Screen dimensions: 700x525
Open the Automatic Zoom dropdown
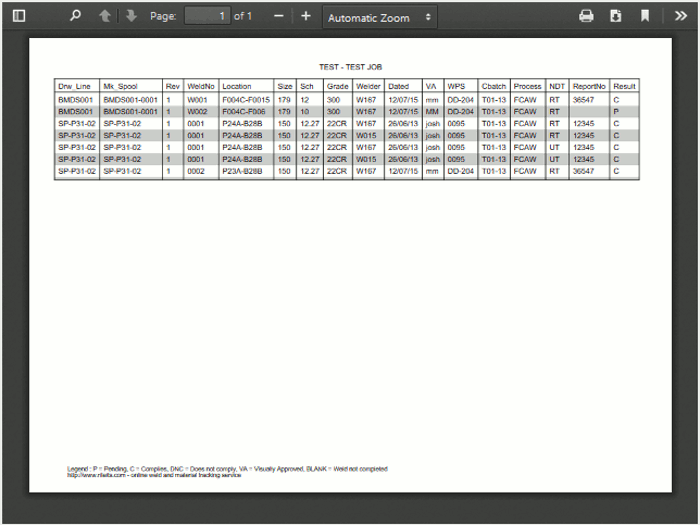click(380, 17)
